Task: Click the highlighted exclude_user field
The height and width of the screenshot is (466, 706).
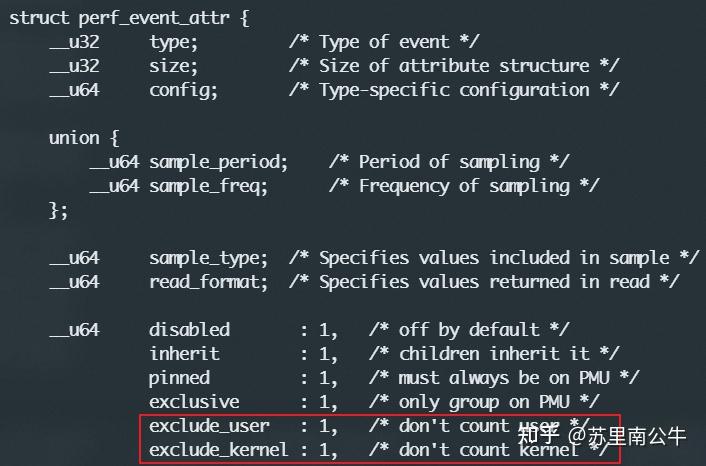Action: 209,426
